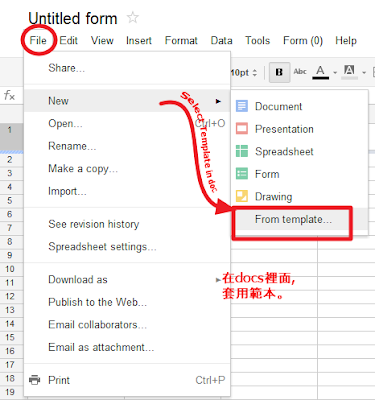The image size is (375, 400).
Task: Click the Drawing icon in submenu
Action: point(242,196)
